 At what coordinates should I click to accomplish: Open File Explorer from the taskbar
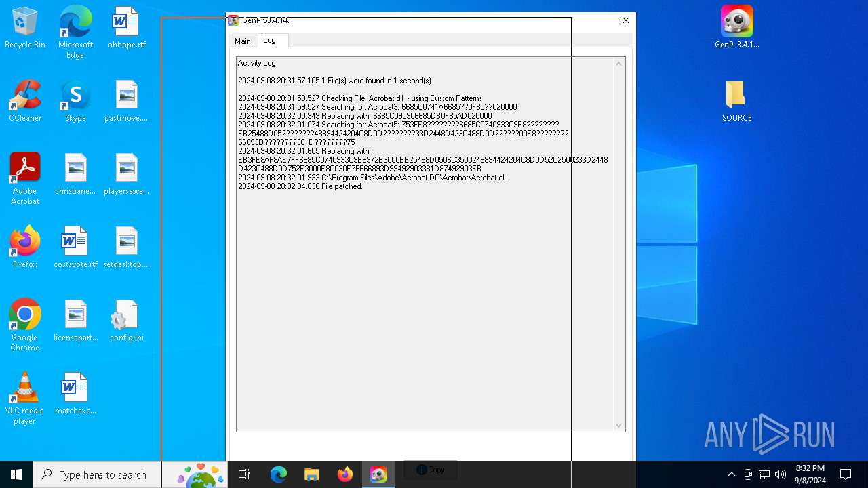[311, 474]
